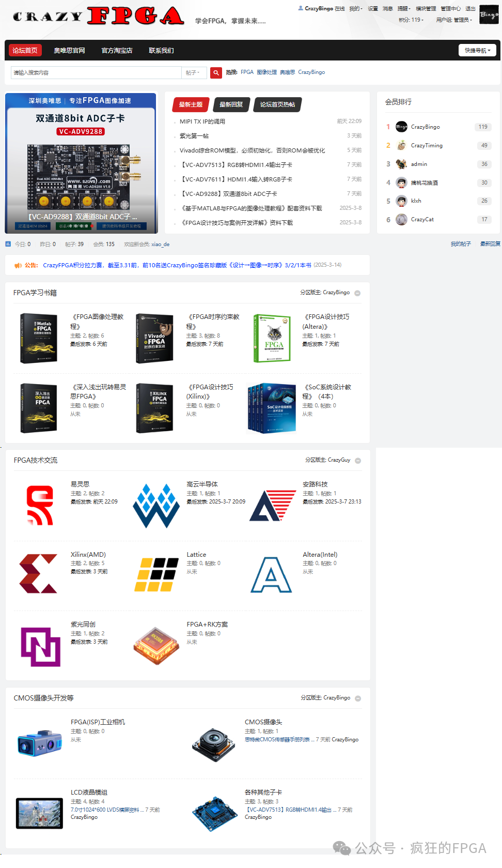
Task: Open the 快捷导航 dropdown
Action: [477, 50]
